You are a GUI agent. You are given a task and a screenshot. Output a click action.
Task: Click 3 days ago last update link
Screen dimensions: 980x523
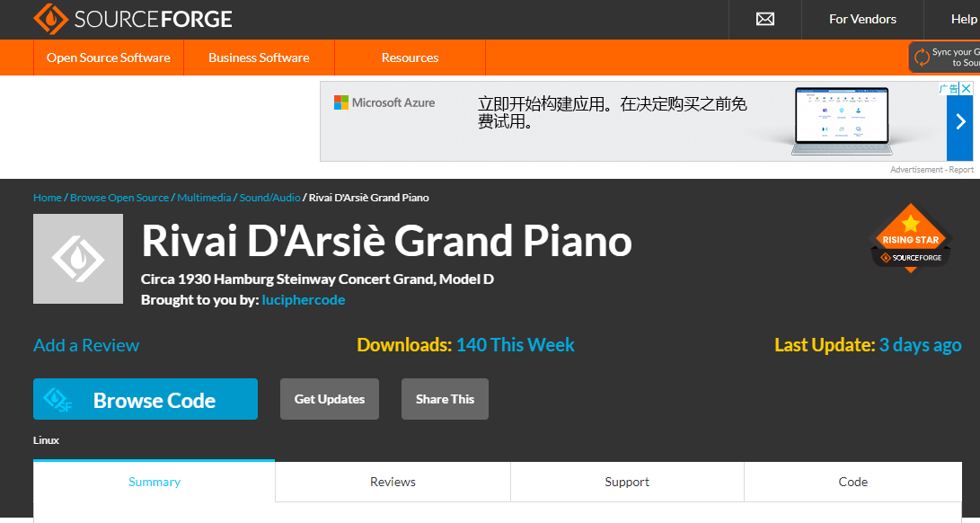920,345
